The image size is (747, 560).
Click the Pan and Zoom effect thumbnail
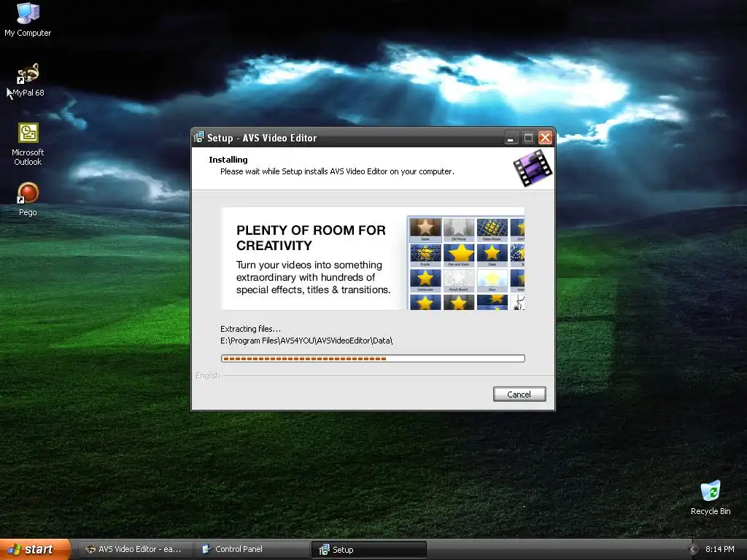(x=459, y=254)
